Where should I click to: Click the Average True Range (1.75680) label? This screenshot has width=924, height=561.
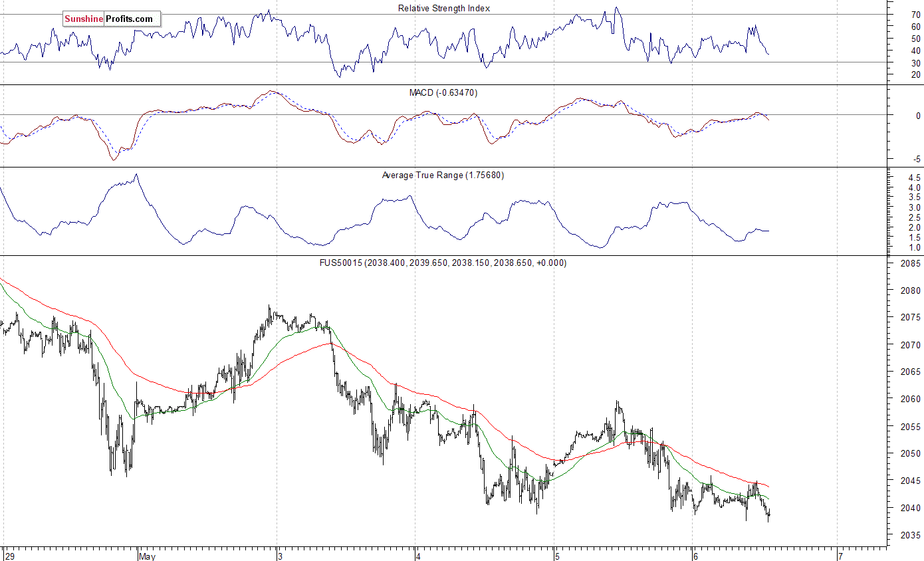(443, 175)
